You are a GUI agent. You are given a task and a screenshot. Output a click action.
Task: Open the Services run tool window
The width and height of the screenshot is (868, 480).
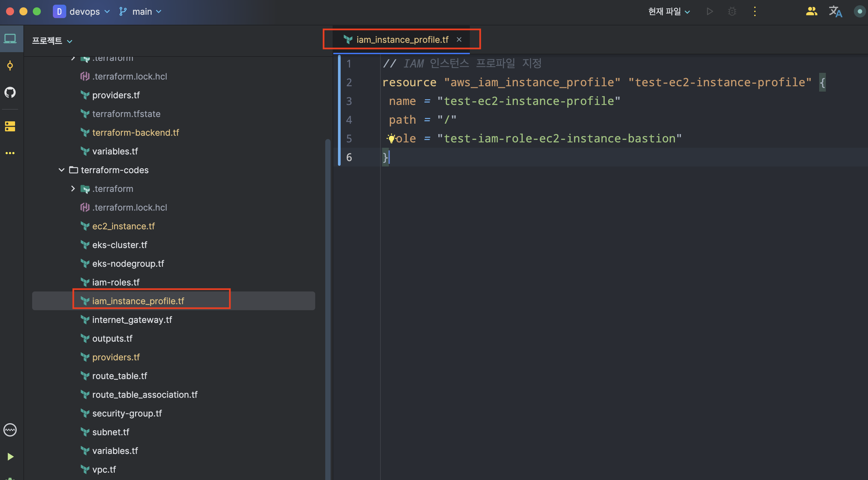pyautogui.click(x=10, y=457)
